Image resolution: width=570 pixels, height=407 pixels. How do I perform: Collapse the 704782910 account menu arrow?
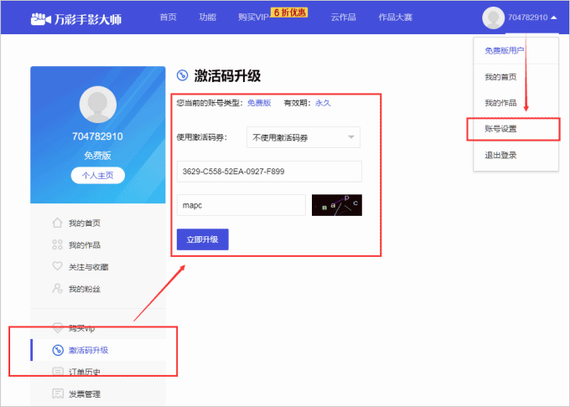click(554, 17)
